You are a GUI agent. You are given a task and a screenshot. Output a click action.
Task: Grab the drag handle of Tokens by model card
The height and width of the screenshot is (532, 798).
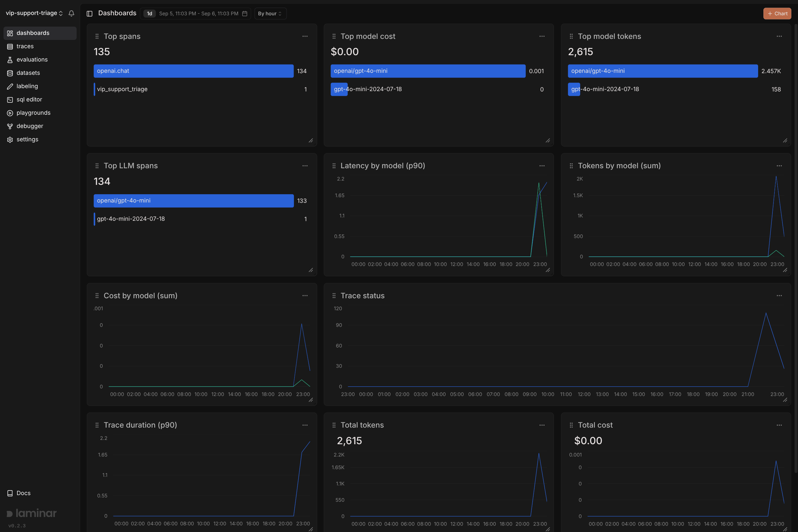pos(571,166)
